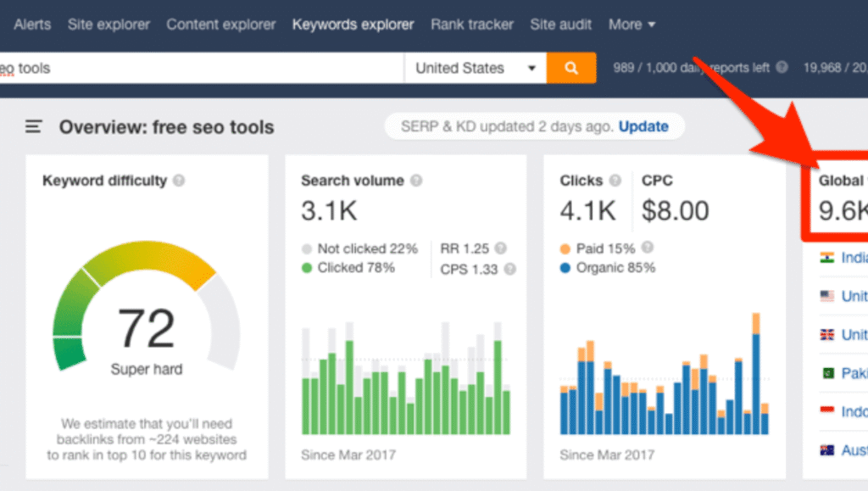Click the India flag icon
The width and height of the screenshot is (868, 491).
[x=827, y=258]
